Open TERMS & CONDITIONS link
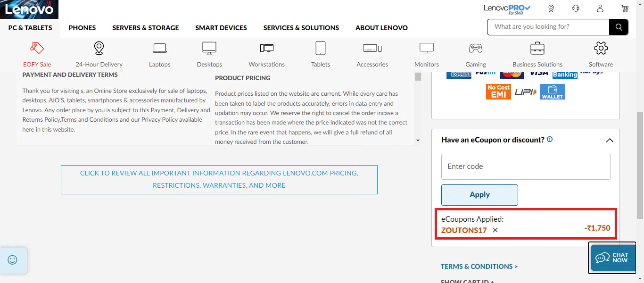Viewport: 644px width, 283px height. [x=479, y=266]
